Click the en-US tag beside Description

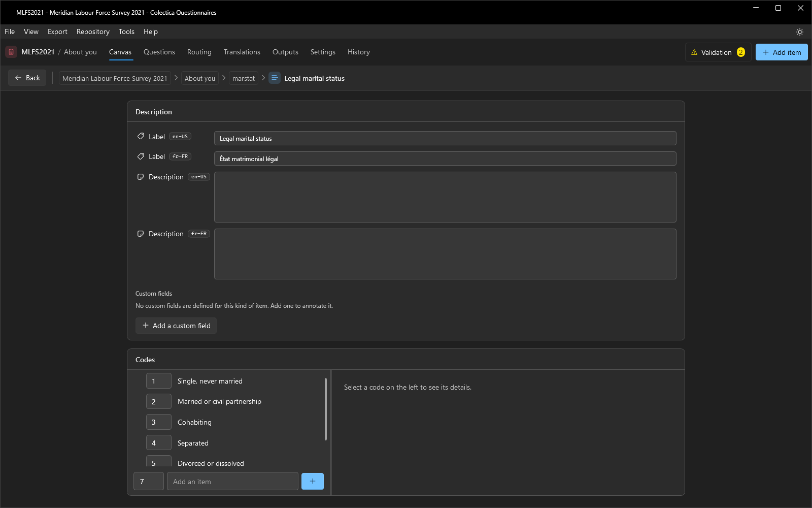pyautogui.click(x=199, y=177)
